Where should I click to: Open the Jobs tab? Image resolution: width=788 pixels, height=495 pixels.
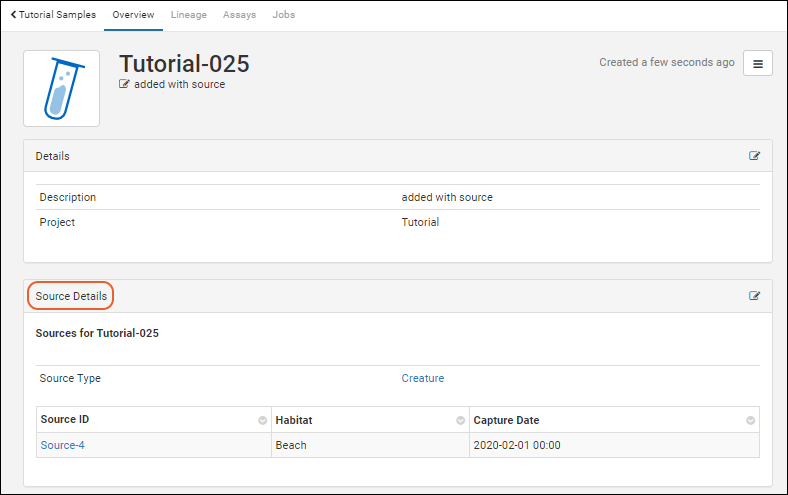coord(283,15)
